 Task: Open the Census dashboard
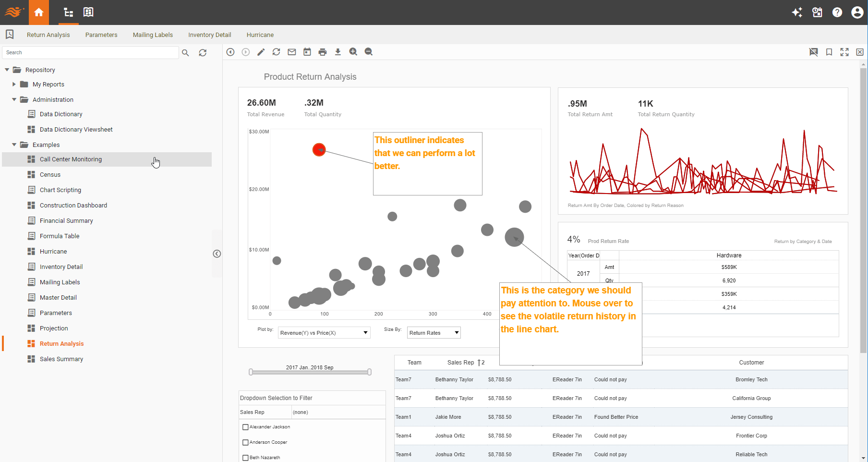pos(50,175)
